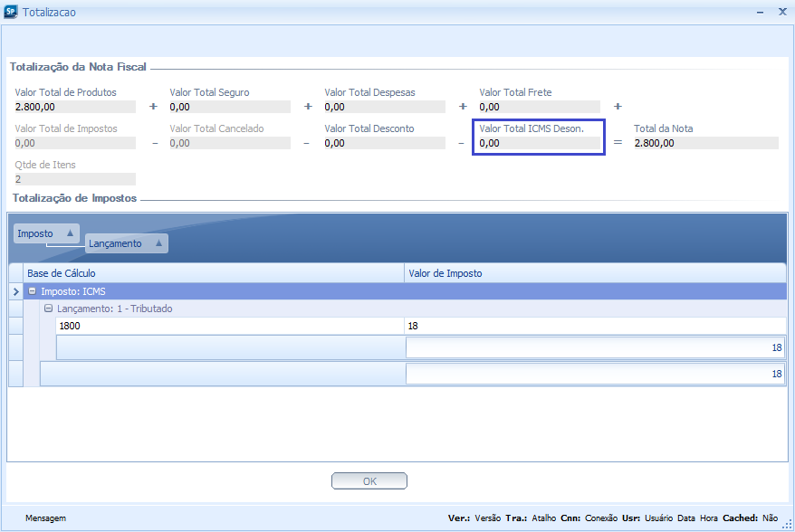
Task: Sort by the Lançamento group chip
Action: coord(126,243)
